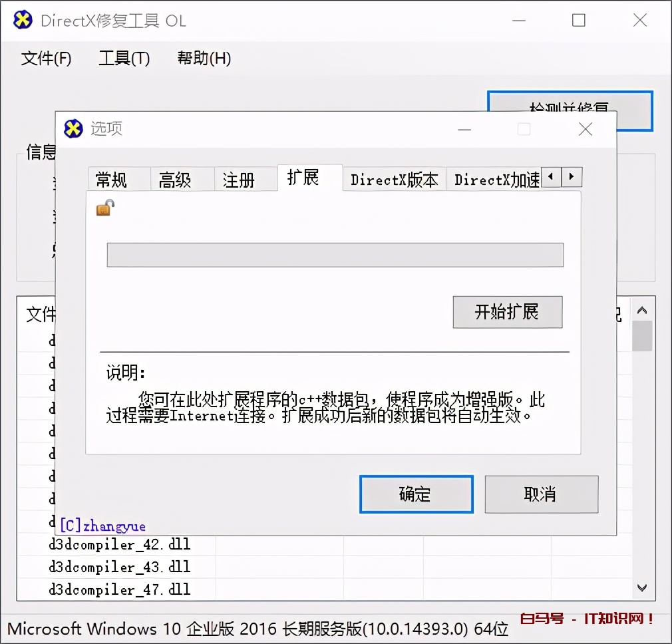This screenshot has width=672, height=644.
Task: Open the 帮助(H) menu
Action: 204,59
